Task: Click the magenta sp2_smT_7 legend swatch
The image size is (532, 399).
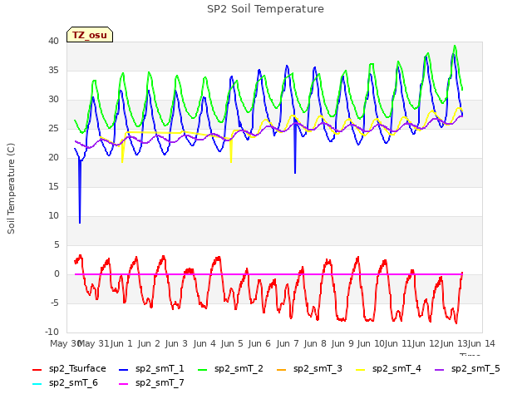Action: tap(124, 384)
